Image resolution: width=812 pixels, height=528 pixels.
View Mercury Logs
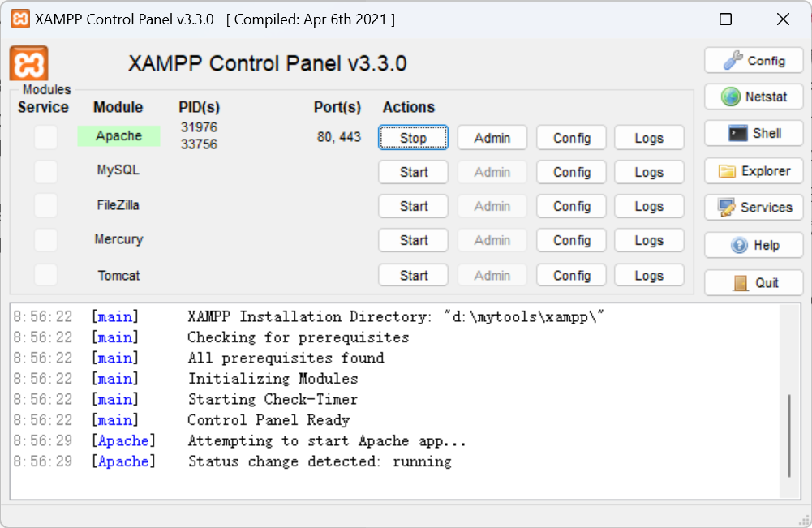pyautogui.click(x=649, y=240)
